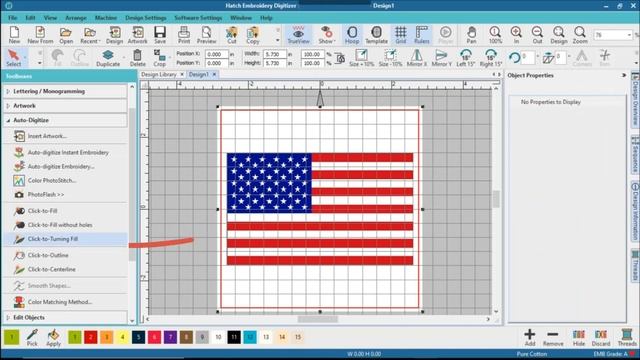The image size is (640, 360).
Task: Click the Delete icon
Action: [138, 58]
